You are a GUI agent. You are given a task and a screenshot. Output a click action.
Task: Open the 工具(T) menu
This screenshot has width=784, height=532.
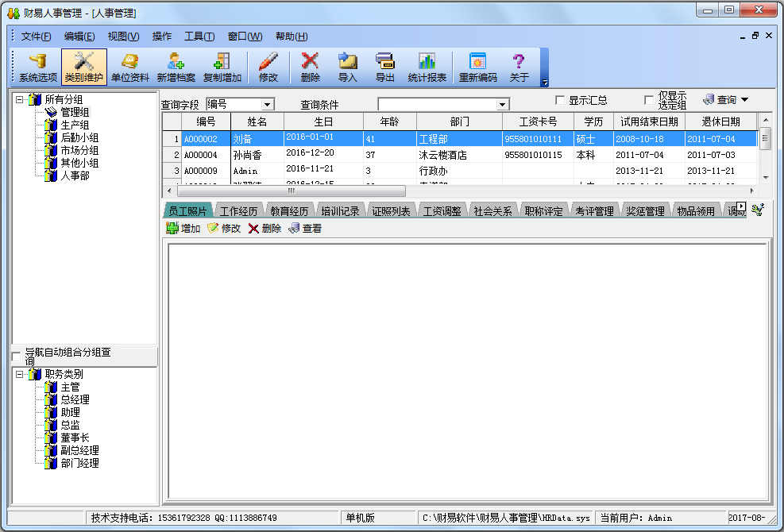click(x=199, y=37)
